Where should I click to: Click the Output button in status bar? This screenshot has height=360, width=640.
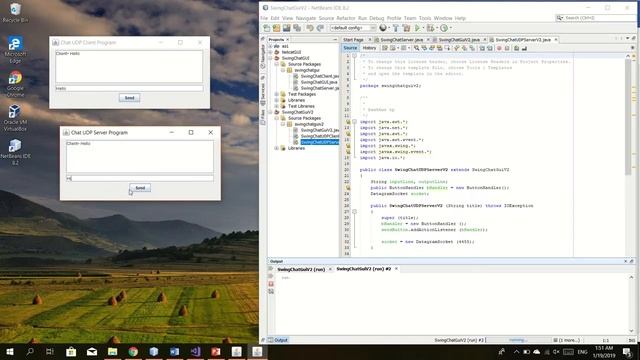278,340
